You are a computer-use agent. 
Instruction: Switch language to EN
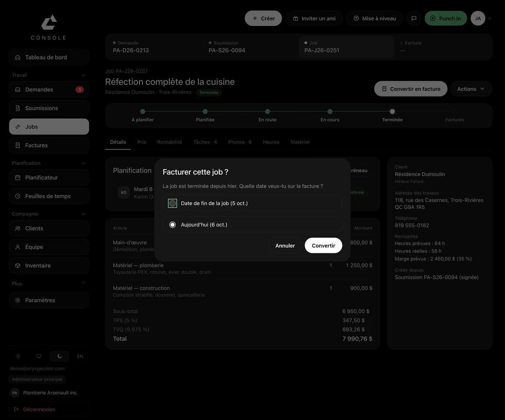[80, 356]
